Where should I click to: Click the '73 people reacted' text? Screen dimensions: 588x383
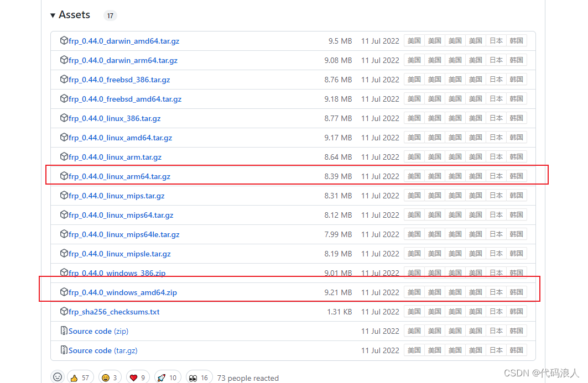[x=248, y=378]
